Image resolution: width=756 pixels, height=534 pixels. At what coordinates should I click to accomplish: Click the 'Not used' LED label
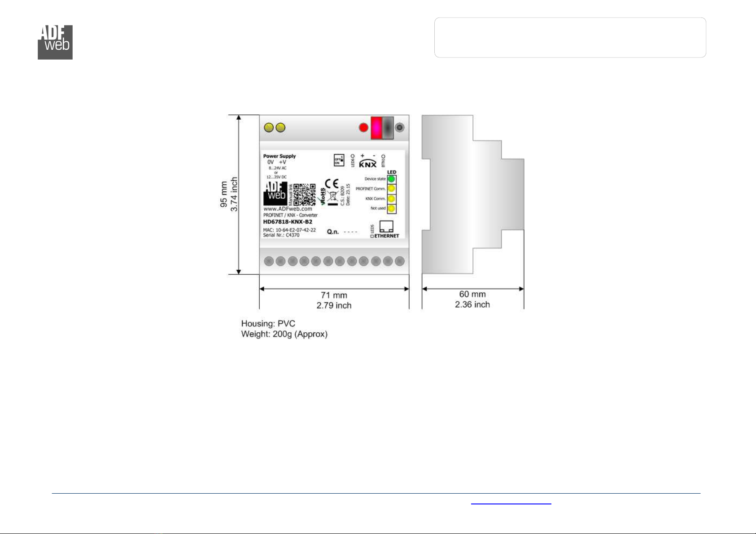pos(378,208)
